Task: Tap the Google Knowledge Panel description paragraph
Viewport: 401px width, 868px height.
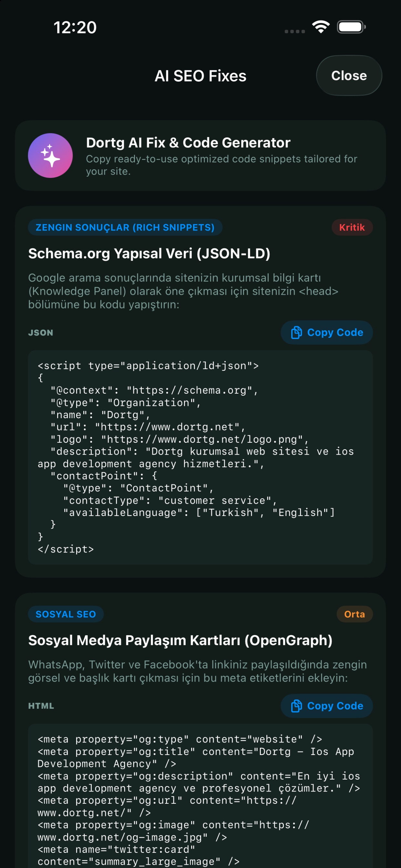Action: point(183,291)
